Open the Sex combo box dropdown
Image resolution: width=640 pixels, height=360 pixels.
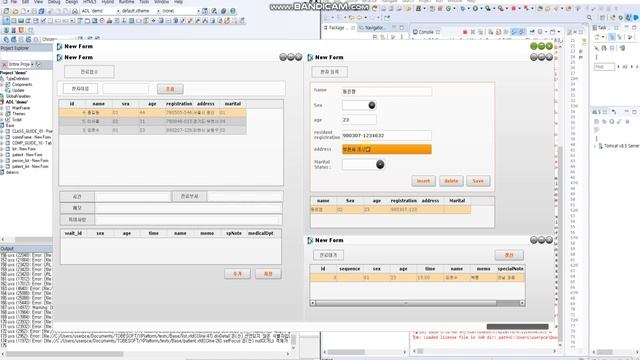point(371,105)
